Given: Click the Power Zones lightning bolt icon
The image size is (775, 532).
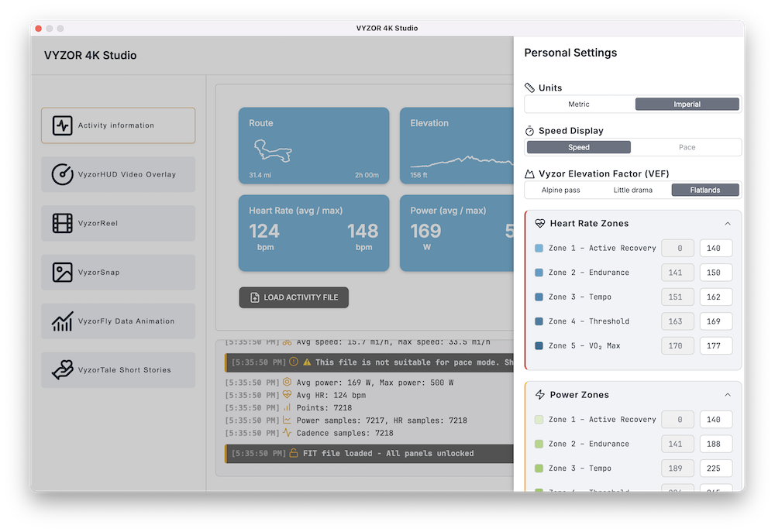Looking at the screenshot, I should coord(540,395).
